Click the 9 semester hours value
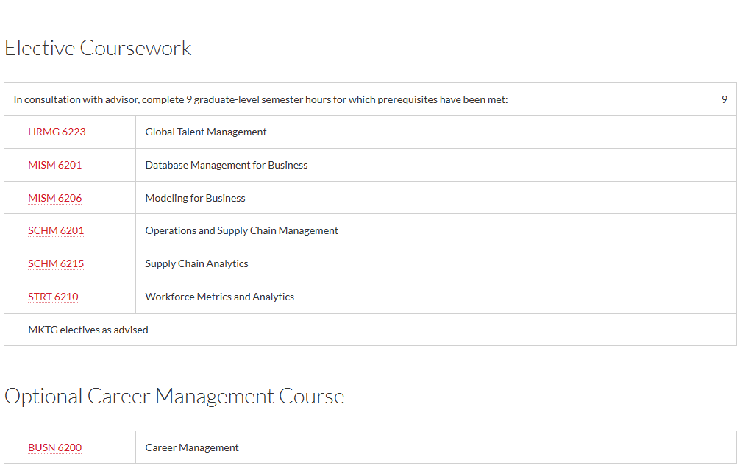Screen dimensions: 740x474 (x=723, y=99)
